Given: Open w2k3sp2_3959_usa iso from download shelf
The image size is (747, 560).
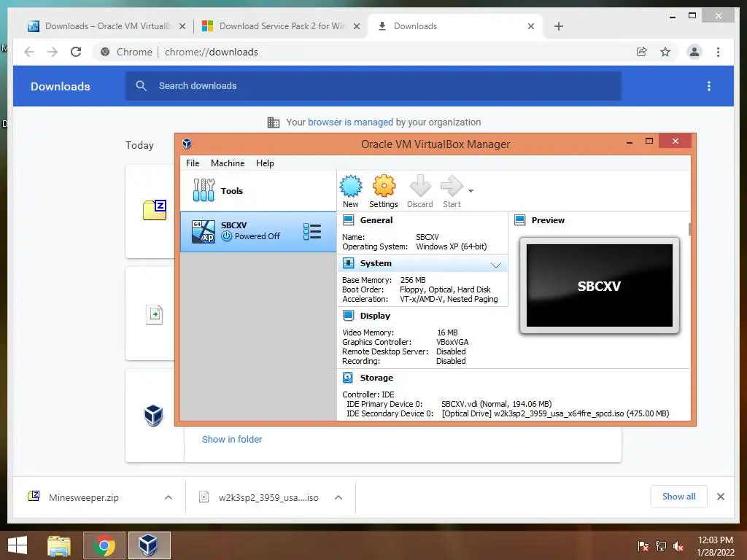Looking at the screenshot, I should pos(268,497).
